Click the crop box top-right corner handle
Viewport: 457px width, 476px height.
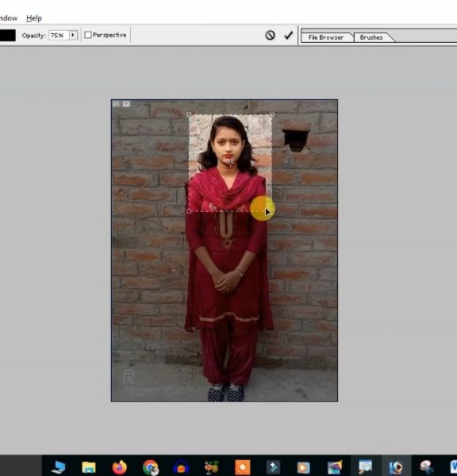pyautogui.click(x=272, y=115)
